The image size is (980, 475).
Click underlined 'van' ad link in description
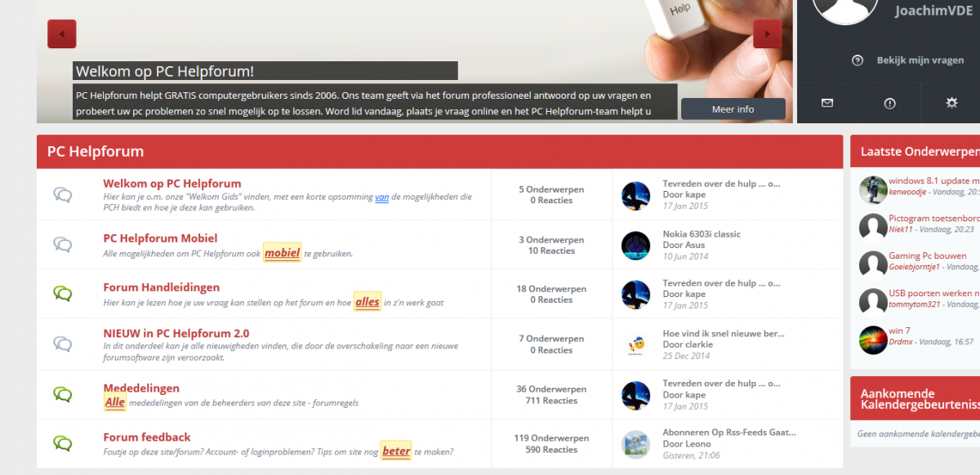coord(381,197)
